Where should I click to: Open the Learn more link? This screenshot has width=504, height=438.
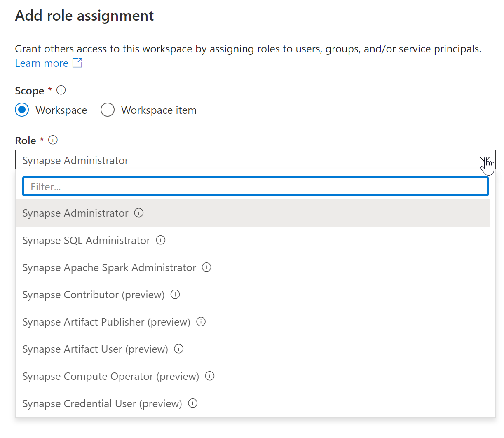click(x=42, y=63)
